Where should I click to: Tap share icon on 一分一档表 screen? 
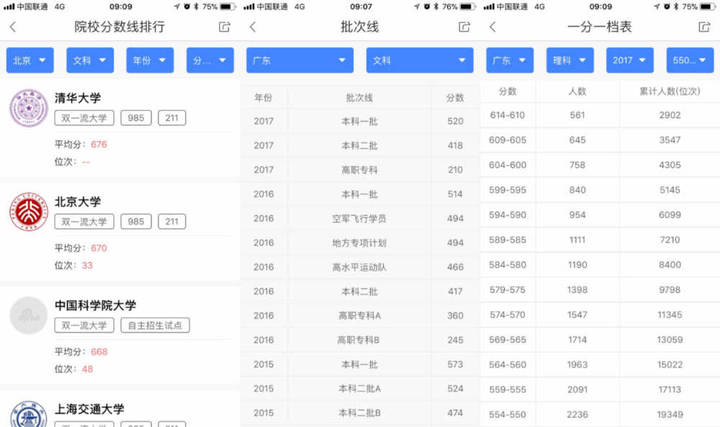[x=704, y=27]
